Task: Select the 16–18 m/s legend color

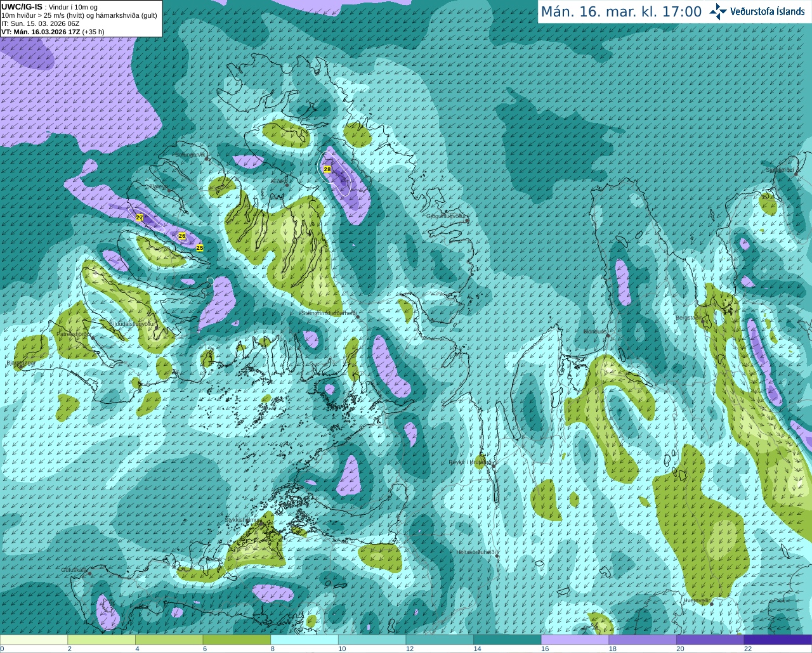Action: tap(575, 640)
